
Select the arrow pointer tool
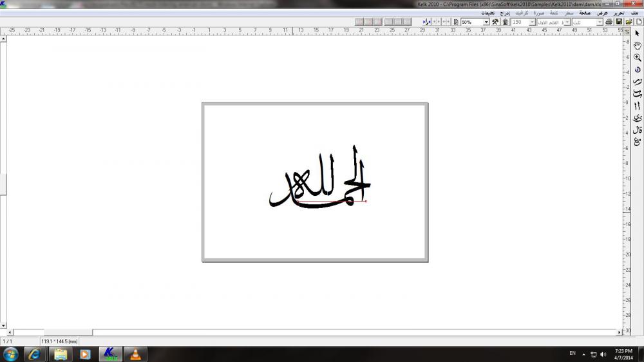click(x=637, y=33)
